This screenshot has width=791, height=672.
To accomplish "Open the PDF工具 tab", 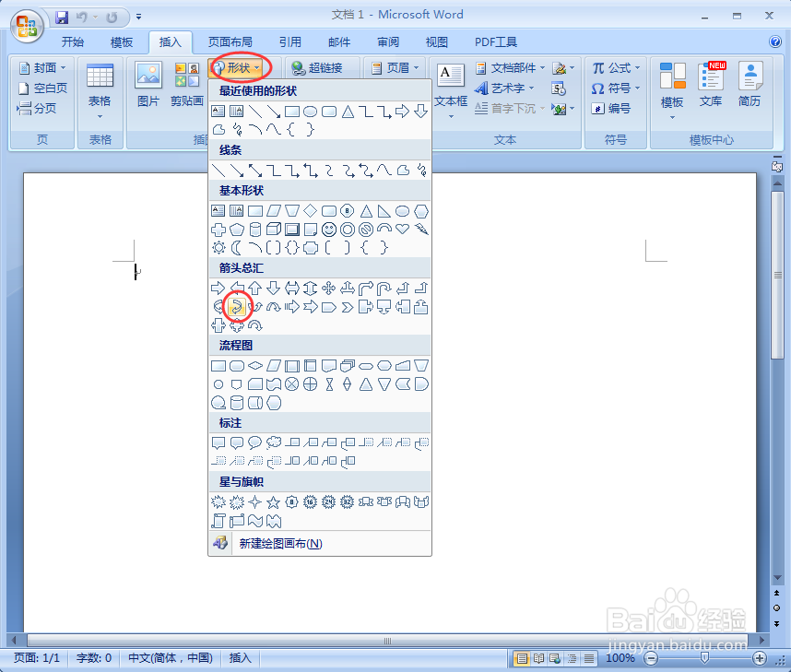I will [x=496, y=41].
